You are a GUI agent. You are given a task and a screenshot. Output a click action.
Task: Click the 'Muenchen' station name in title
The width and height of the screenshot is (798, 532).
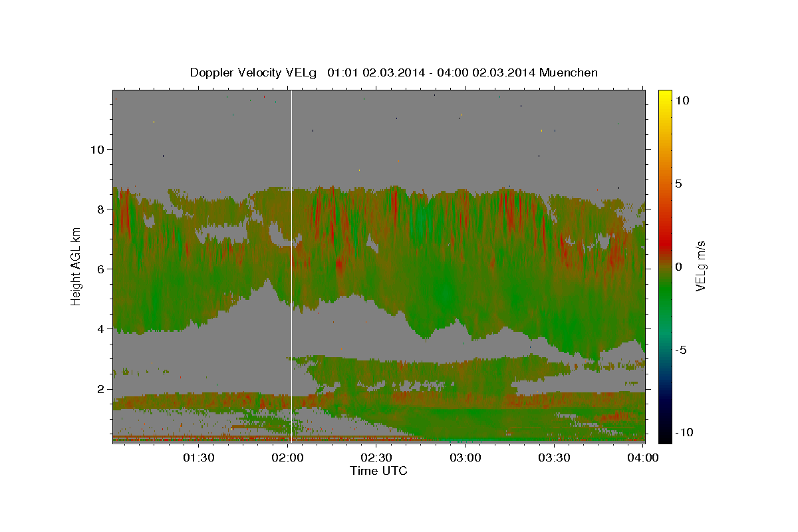(569, 72)
